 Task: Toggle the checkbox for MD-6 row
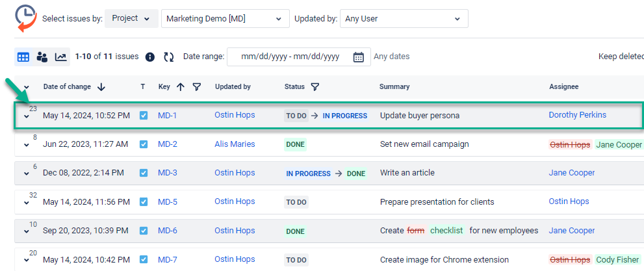pyautogui.click(x=144, y=231)
